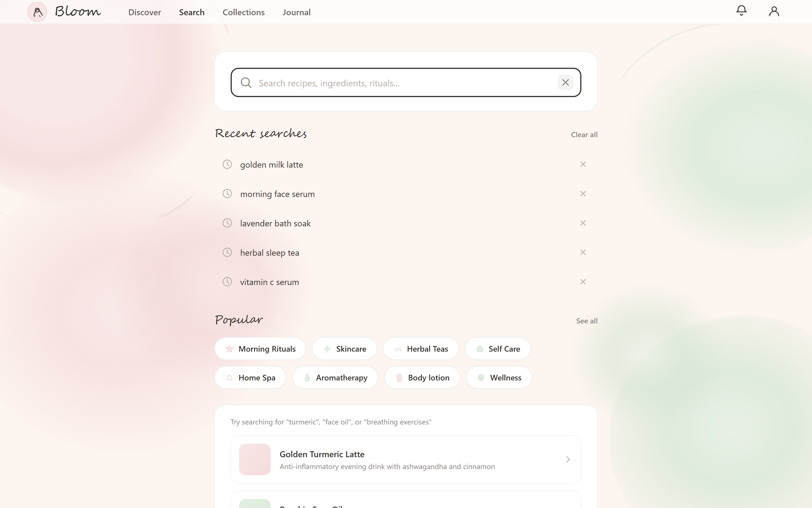Click clock icon beside 'lavender bath soak'

[x=227, y=223]
